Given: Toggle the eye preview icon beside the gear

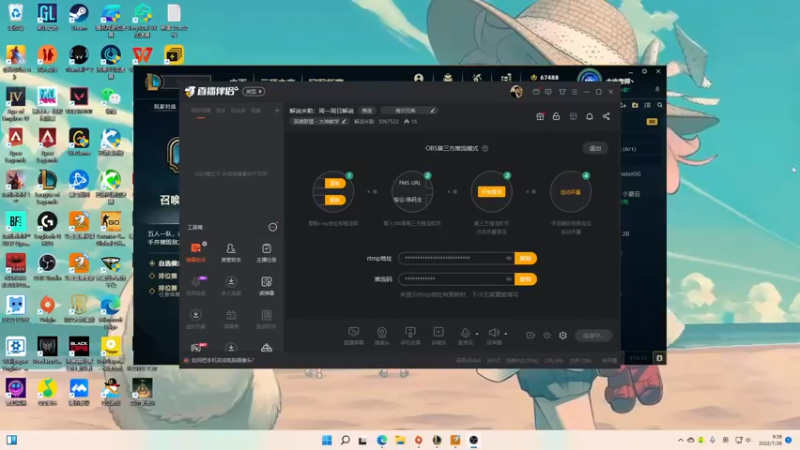Looking at the screenshot, I should point(547,335).
